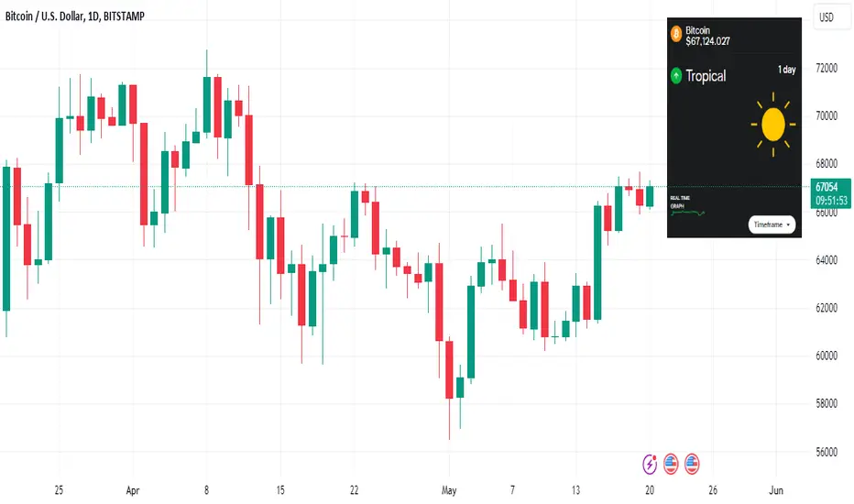Click the Bitcoin / U.S. Dollar symbol title
Screen dimensions: 854x504
75,16
